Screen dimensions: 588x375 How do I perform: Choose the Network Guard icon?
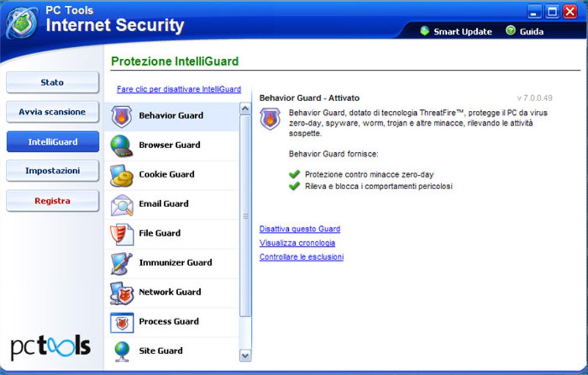122,293
